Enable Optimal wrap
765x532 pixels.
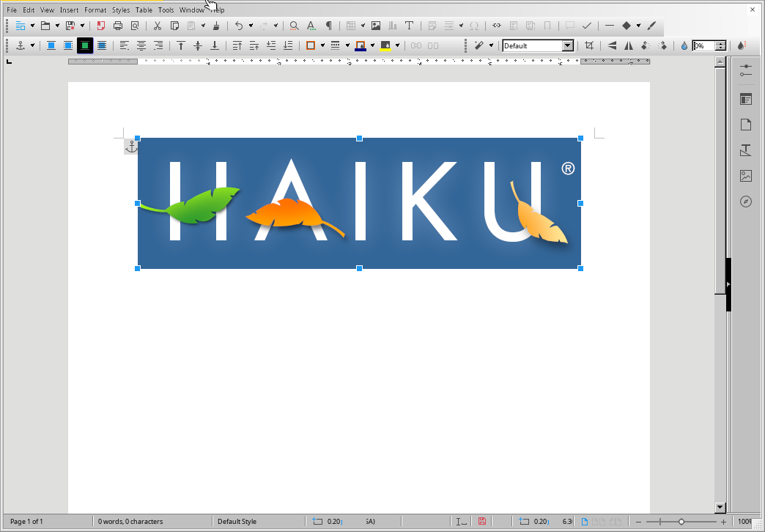(85, 45)
